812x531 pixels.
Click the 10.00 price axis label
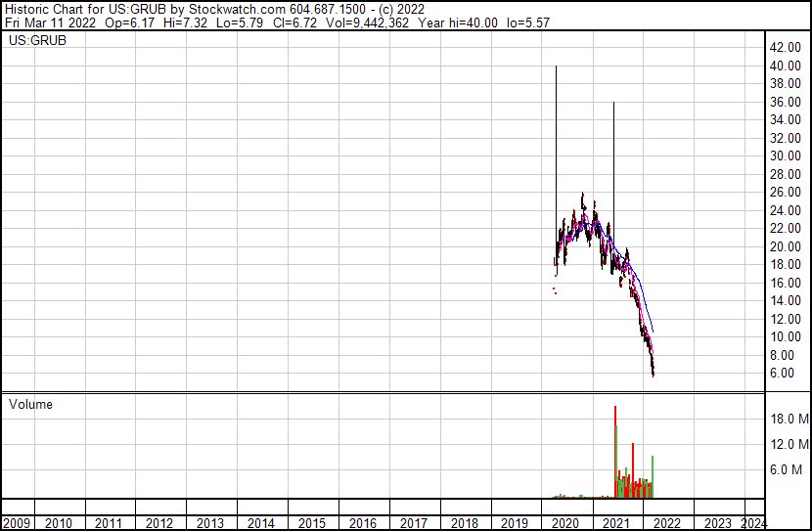click(x=785, y=337)
